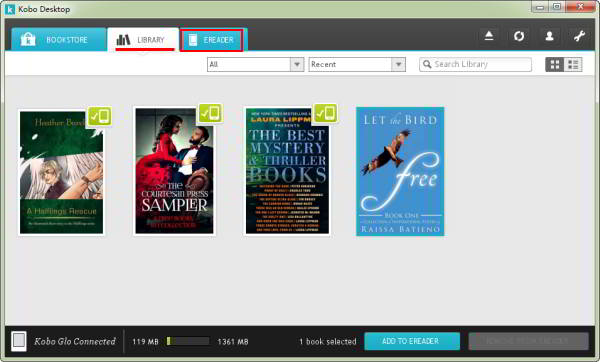
Task: Focus the Search Library field
Action: (x=475, y=64)
